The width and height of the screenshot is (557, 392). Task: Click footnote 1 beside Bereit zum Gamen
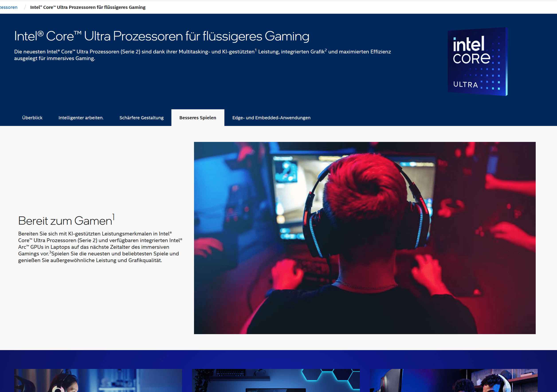pyautogui.click(x=113, y=217)
